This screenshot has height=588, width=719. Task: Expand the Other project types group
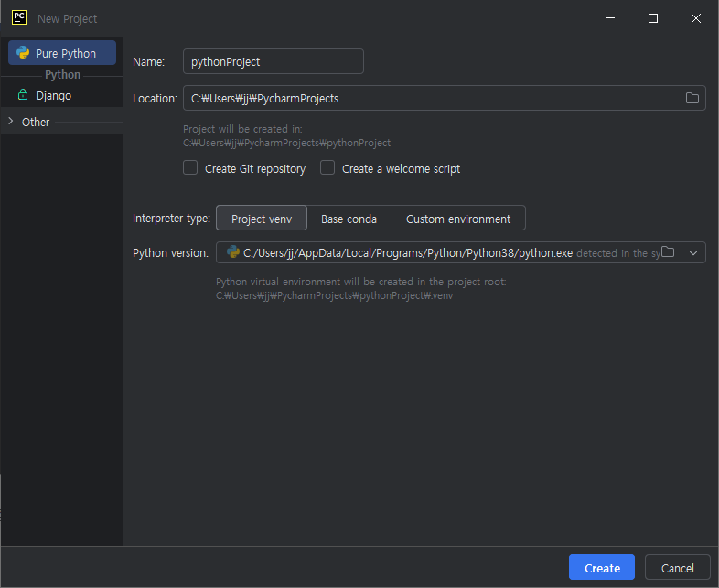(x=11, y=122)
